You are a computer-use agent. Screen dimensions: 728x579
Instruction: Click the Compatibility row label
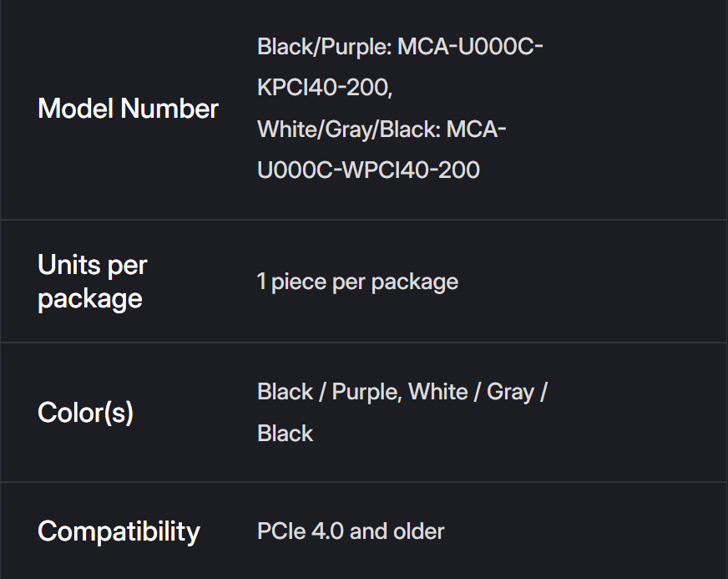tap(119, 531)
